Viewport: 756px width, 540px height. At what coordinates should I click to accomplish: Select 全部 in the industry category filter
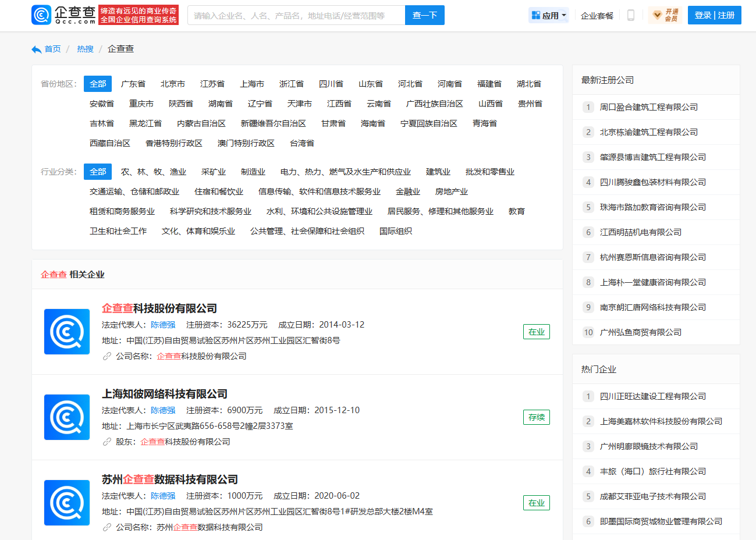pos(98,172)
